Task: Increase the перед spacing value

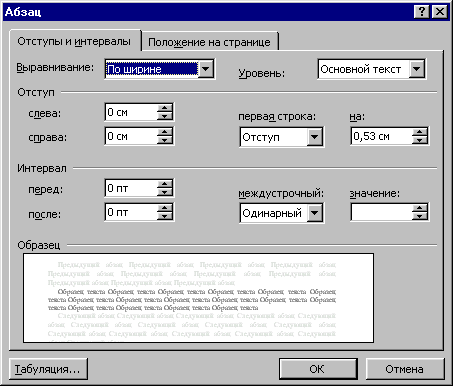Action: (165, 184)
